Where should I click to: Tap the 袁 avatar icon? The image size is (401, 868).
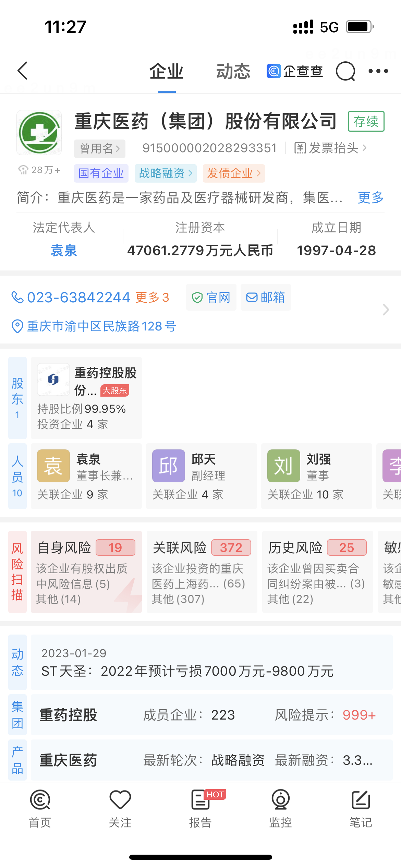click(x=53, y=466)
